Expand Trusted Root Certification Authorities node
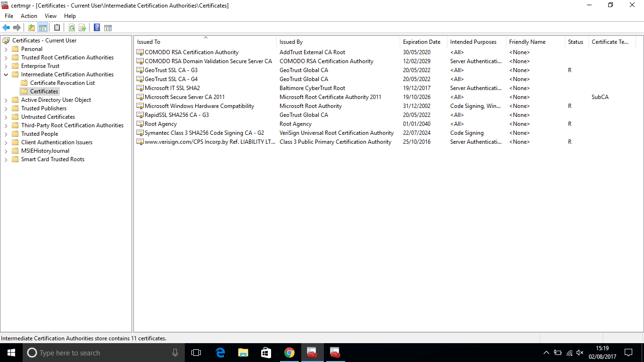This screenshot has width=644, height=362. [6, 58]
